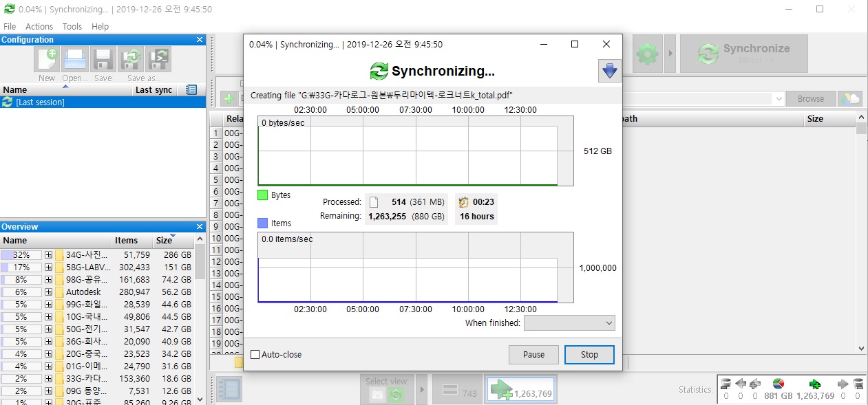Viewport: 868px width, 405px height.
Task: Click the main Synchronize button
Action: coord(743,54)
